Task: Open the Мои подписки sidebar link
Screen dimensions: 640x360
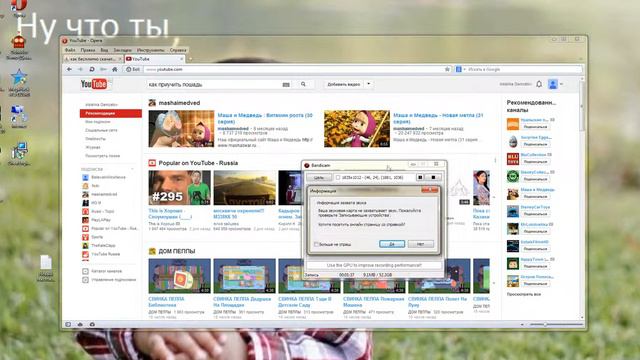Action: 98,122
